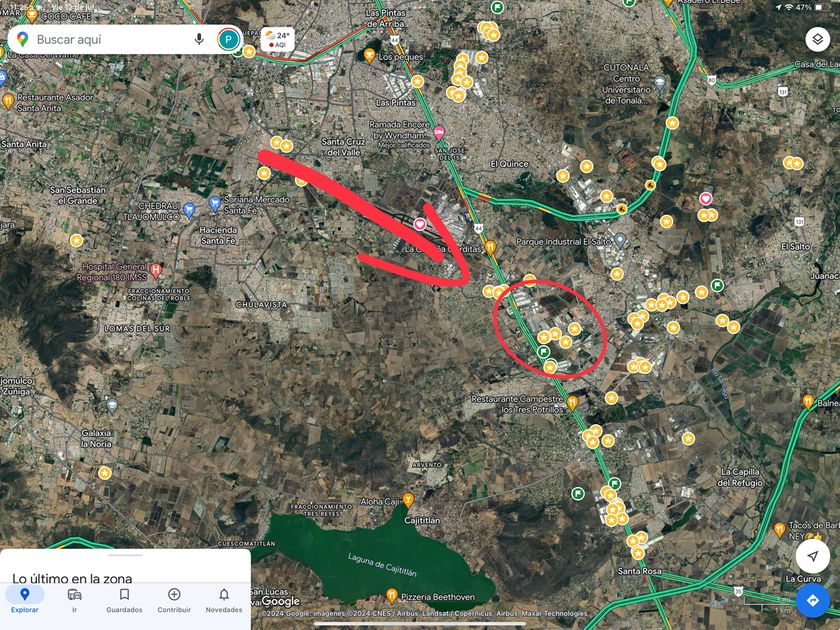Tap the Soriana Mercado Santa Fe cart pin

point(215,204)
